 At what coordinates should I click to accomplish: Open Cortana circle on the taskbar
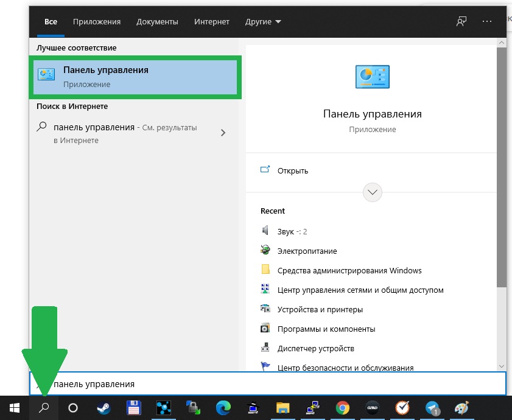[73, 408]
